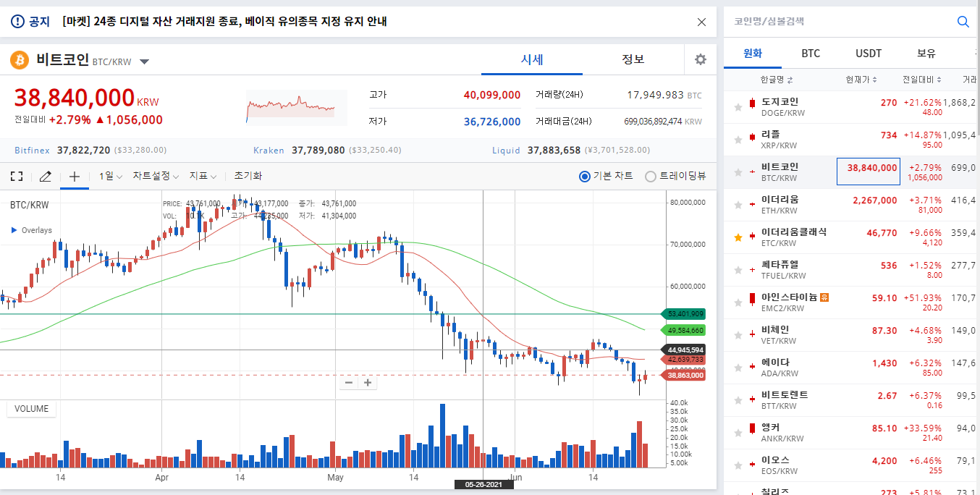Sort list by 한글명 column
Image resolution: width=980 pixels, height=495 pixels.
coord(777,80)
